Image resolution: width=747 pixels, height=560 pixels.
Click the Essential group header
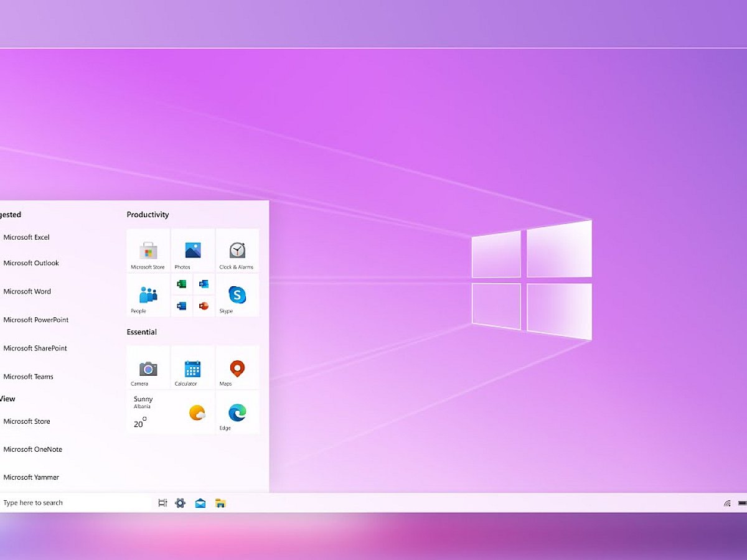pyautogui.click(x=142, y=332)
